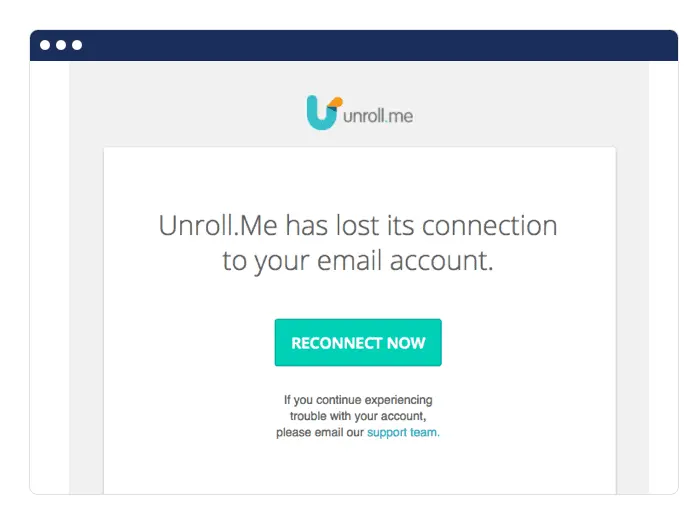Click the word "account" in the headline

441,262
